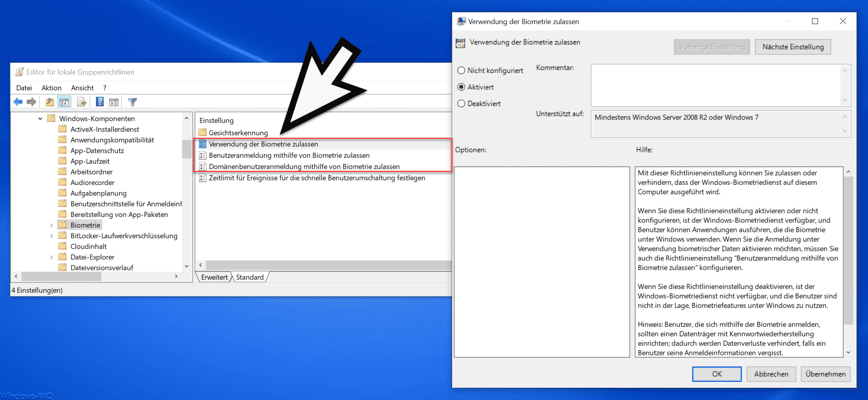
Task: Click the Gruppenrichtlinien editor title bar icon
Action: pos(19,72)
